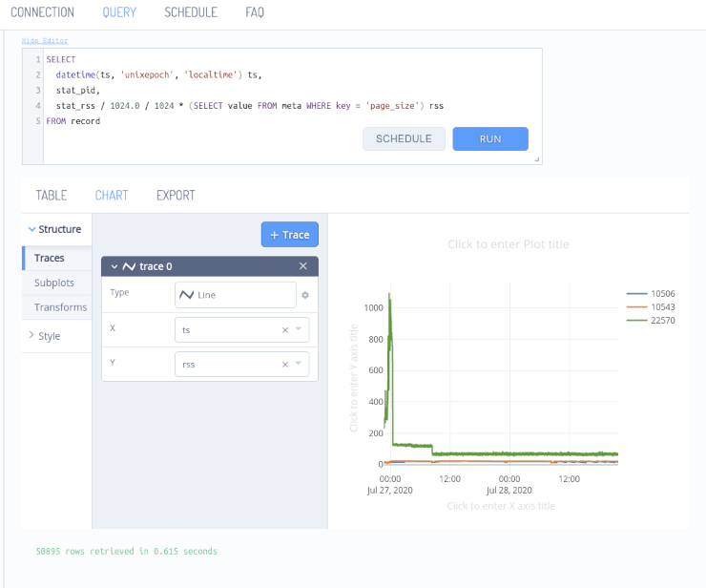
Task: Click the line icon in trace 0 header
Action: click(x=129, y=266)
